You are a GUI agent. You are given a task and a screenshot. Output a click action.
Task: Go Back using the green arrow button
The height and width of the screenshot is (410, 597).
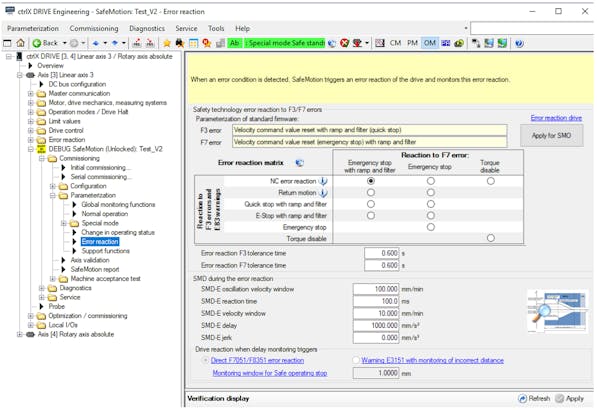click(45, 43)
